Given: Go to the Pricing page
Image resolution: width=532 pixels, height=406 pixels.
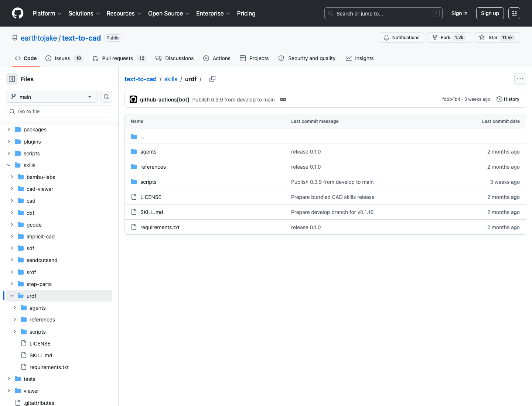Looking at the screenshot, I should [x=246, y=13].
